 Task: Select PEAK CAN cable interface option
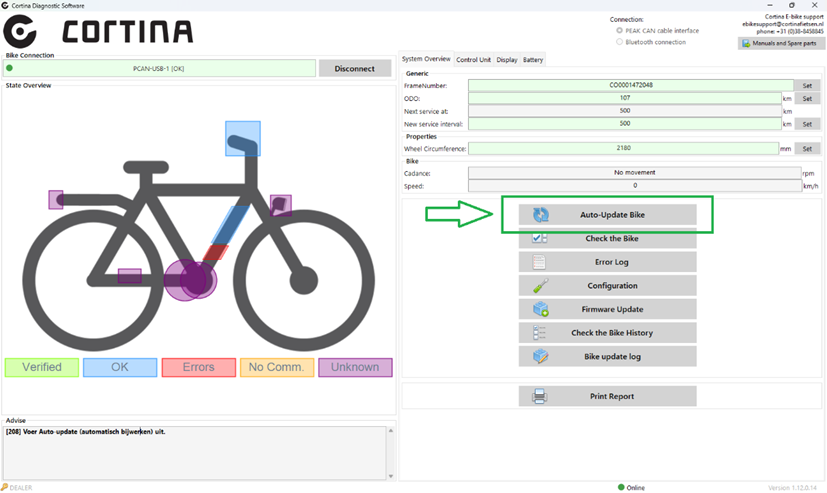point(620,31)
